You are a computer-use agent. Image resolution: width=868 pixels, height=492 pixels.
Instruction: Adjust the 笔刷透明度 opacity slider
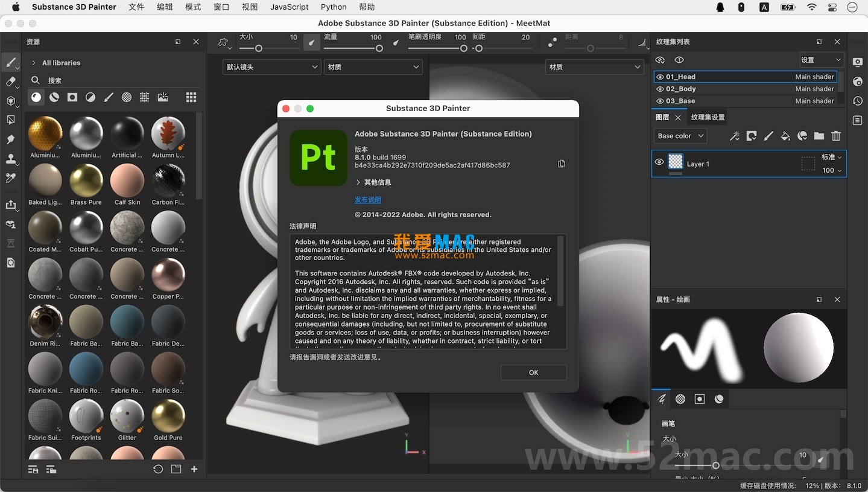[437, 48]
